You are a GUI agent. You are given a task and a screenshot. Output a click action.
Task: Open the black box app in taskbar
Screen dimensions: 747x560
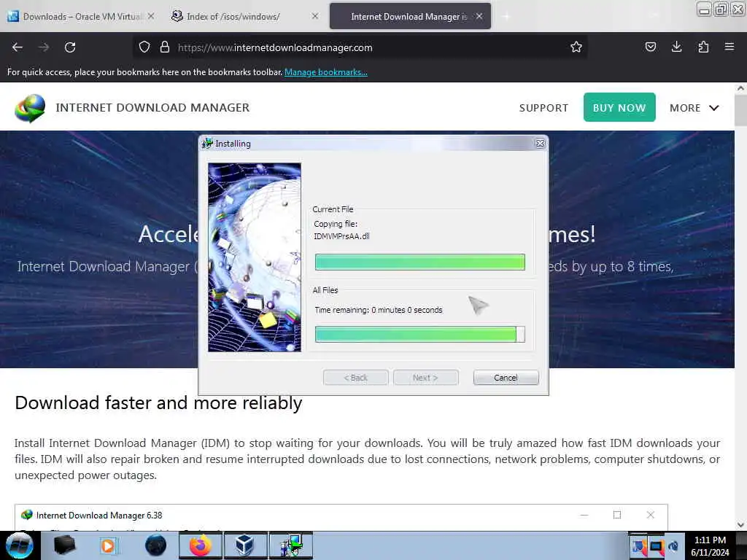[x=64, y=545]
